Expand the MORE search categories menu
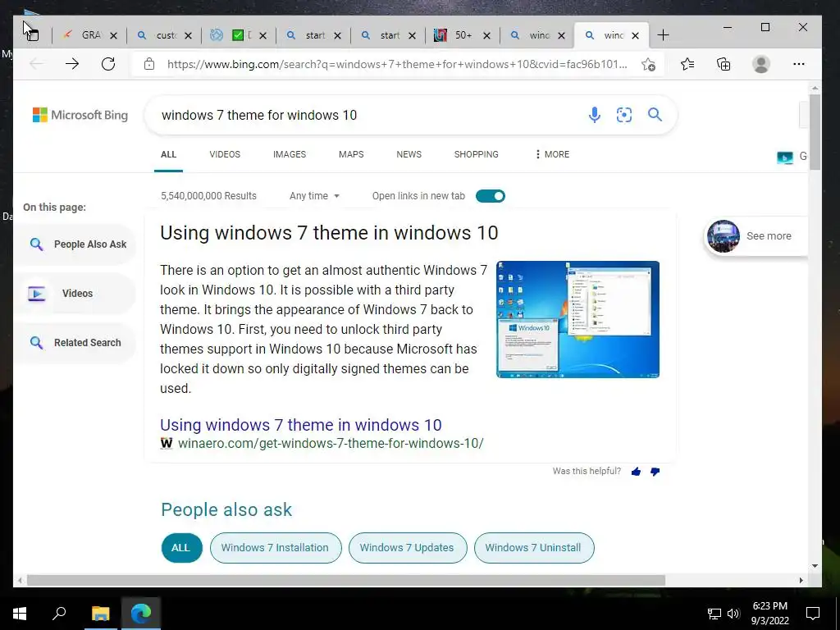 point(552,154)
